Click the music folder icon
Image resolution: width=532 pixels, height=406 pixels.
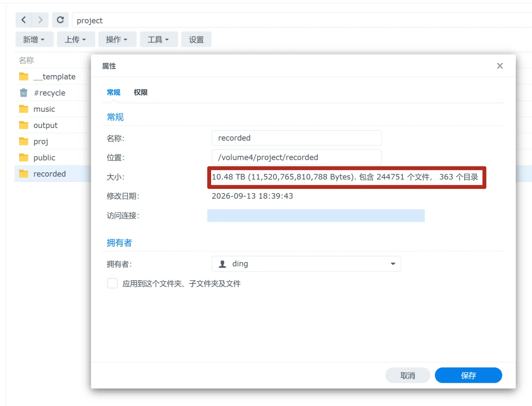pyautogui.click(x=24, y=109)
